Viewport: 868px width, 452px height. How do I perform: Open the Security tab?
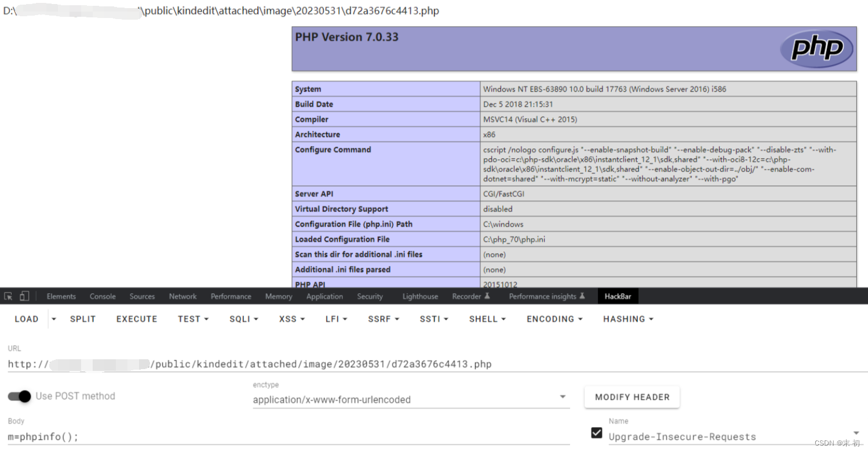coord(370,296)
